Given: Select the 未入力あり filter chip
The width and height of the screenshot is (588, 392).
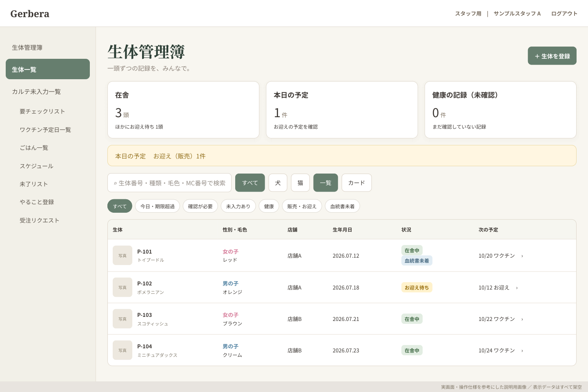Looking at the screenshot, I should (x=238, y=206).
